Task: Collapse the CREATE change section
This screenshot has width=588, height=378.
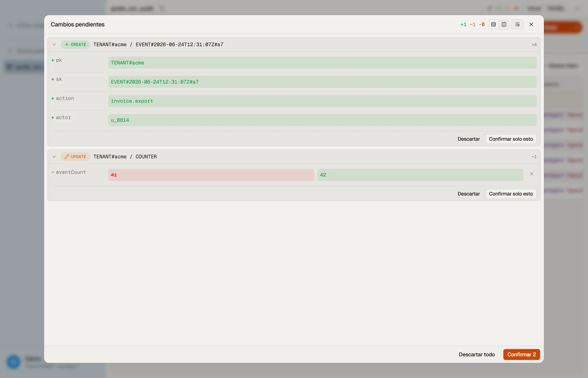Action: tap(54, 45)
